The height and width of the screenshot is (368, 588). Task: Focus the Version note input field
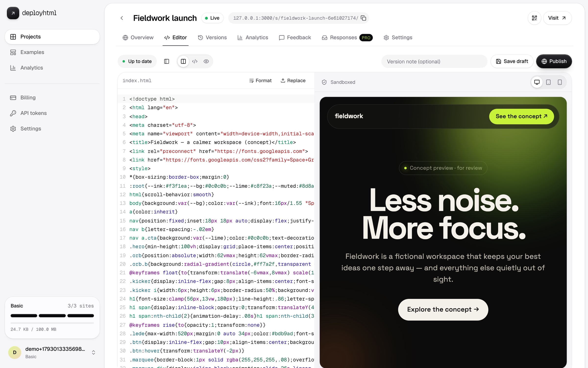coord(434,61)
